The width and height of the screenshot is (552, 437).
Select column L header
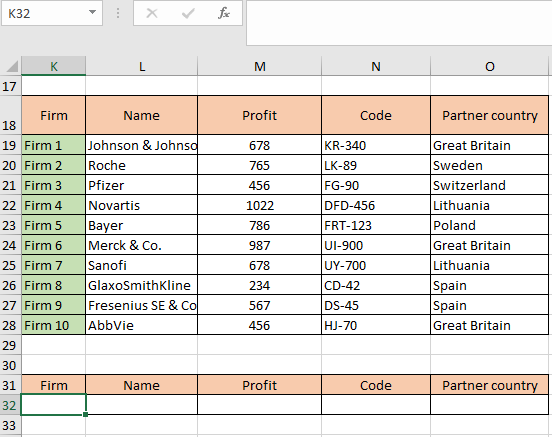pyautogui.click(x=142, y=66)
